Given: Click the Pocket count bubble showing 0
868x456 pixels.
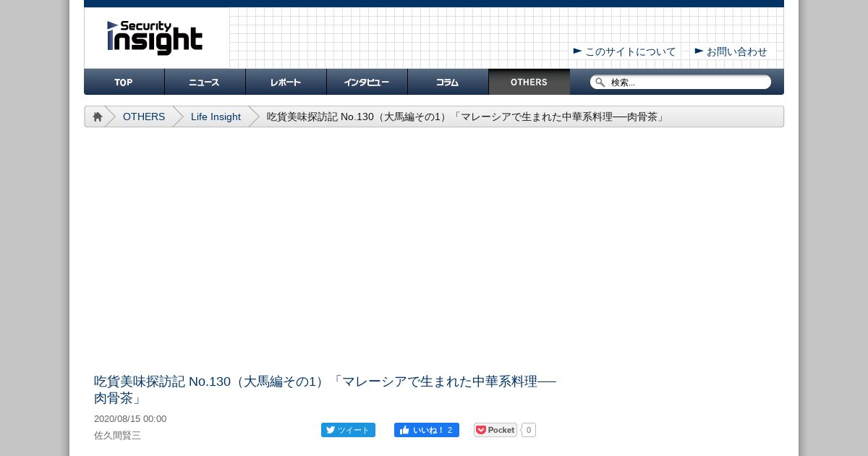Looking at the screenshot, I should (529, 430).
